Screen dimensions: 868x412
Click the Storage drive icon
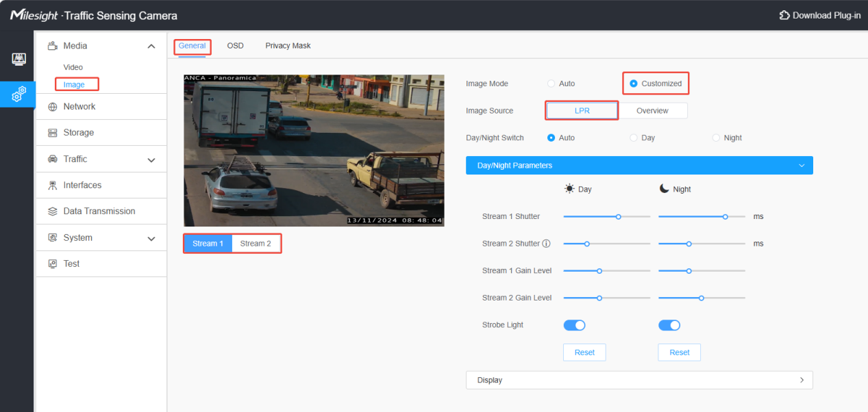(53, 133)
